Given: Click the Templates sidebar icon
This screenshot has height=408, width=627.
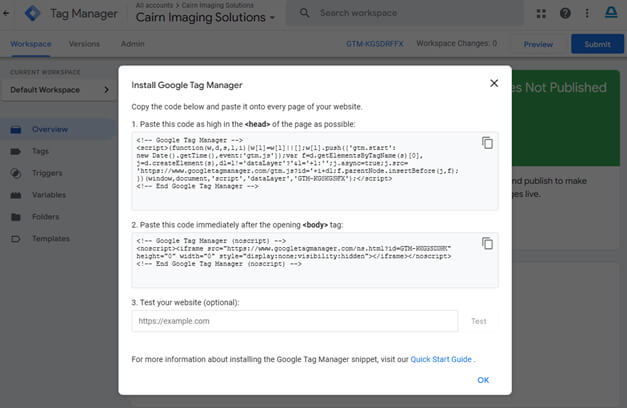Looking at the screenshot, I should [16, 239].
